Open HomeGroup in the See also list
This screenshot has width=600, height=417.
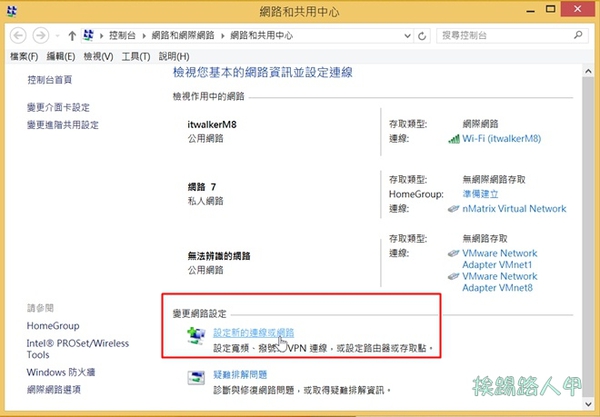53,326
